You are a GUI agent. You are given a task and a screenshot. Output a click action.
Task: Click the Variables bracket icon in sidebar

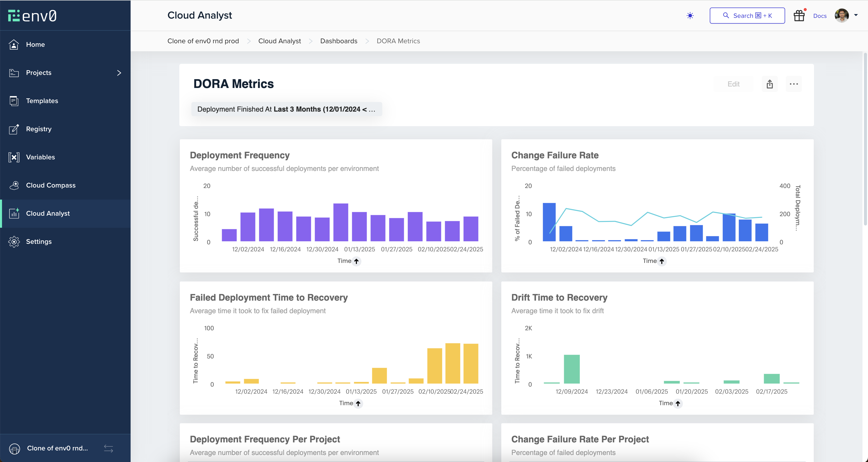[14, 157]
